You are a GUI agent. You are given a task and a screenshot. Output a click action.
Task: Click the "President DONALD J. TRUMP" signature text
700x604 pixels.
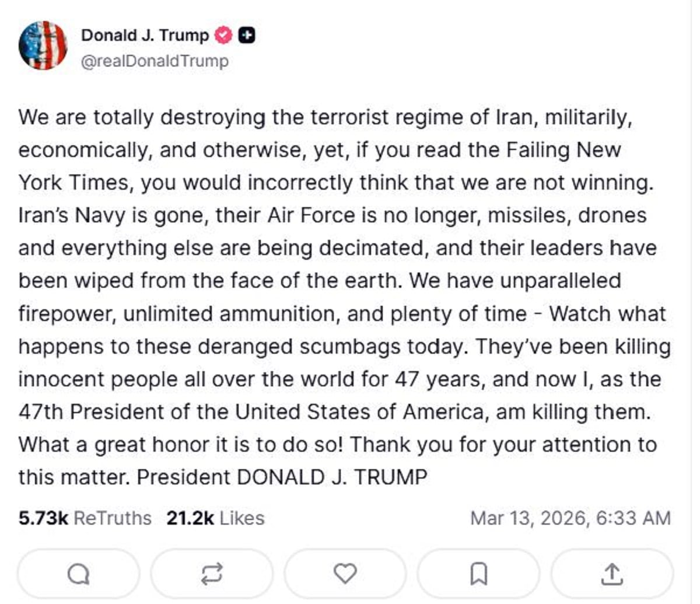(282, 477)
